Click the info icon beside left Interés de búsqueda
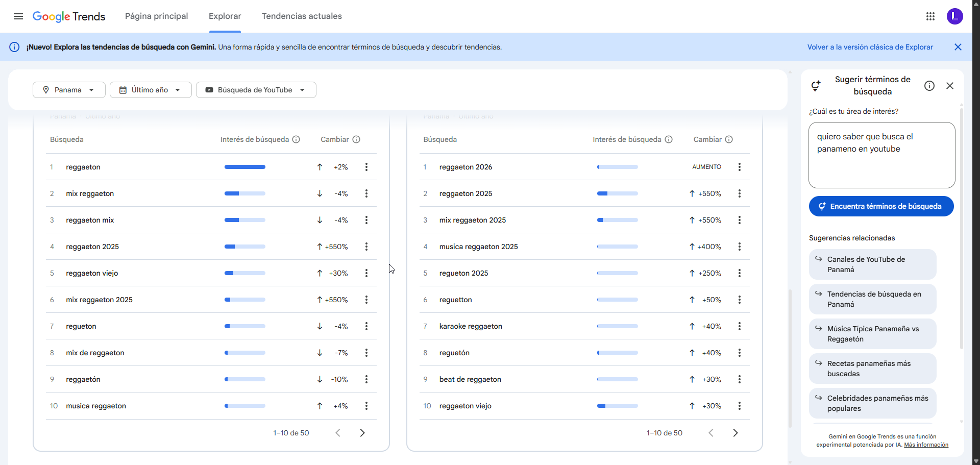This screenshot has height=465, width=980. [x=296, y=139]
